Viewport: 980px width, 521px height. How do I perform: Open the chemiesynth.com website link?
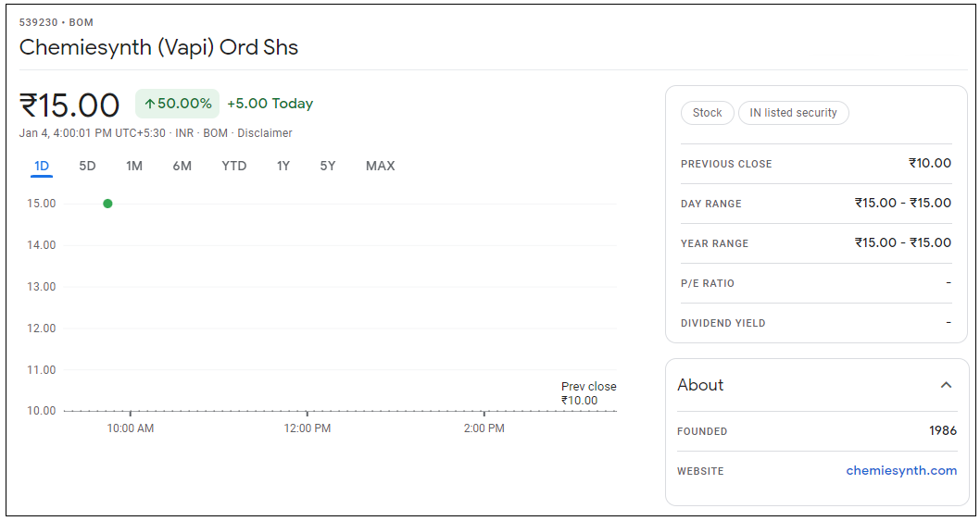pos(901,470)
